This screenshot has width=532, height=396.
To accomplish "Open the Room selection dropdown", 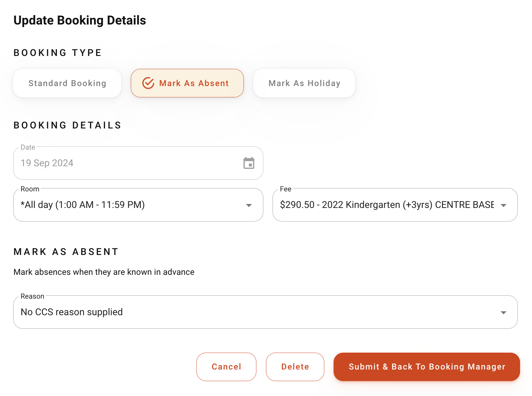I will coord(138,205).
